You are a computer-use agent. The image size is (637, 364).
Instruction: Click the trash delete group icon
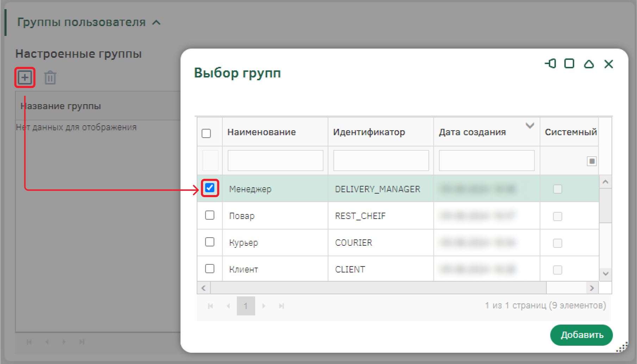point(50,77)
